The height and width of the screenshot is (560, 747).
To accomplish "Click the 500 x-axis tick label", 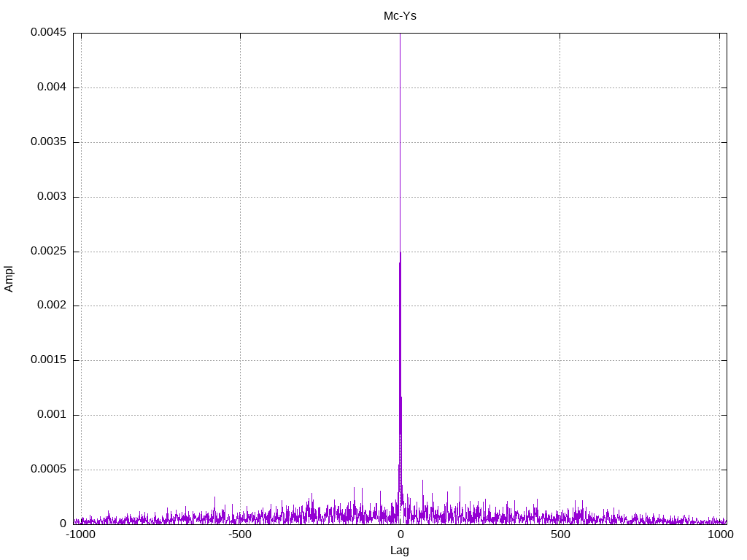I will tap(560, 534).
